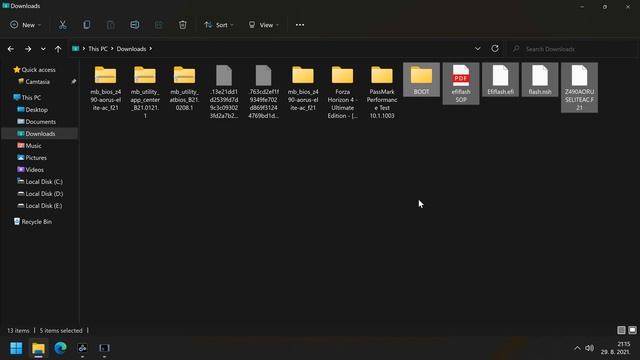Open the Sort options dropdown
The height and width of the screenshot is (360, 640).
(219, 25)
